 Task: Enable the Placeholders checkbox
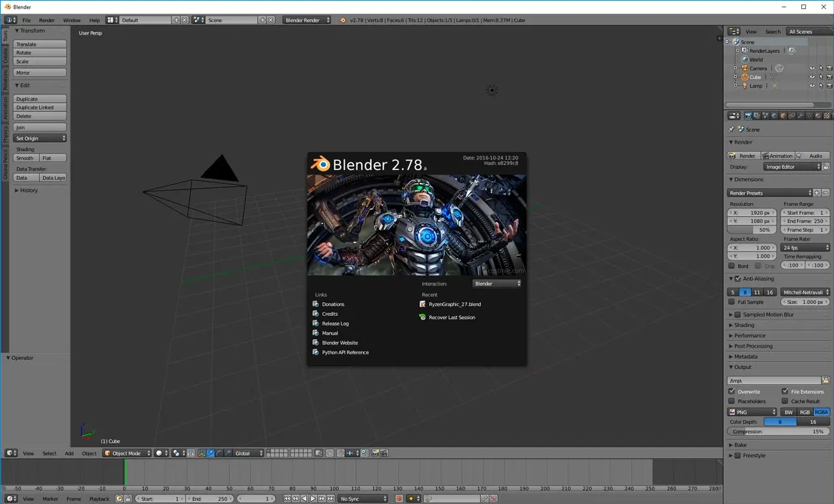pos(732,401)
